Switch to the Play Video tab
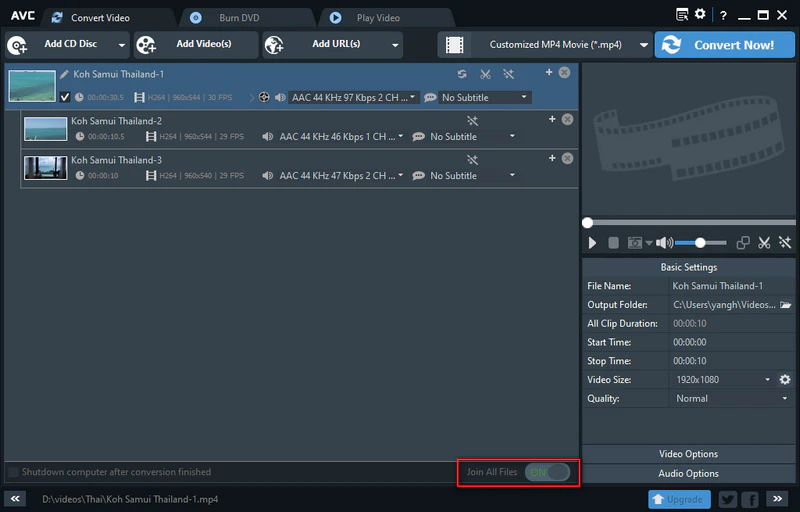This screenshot has height=512, width=800. [x=378, y=17]
